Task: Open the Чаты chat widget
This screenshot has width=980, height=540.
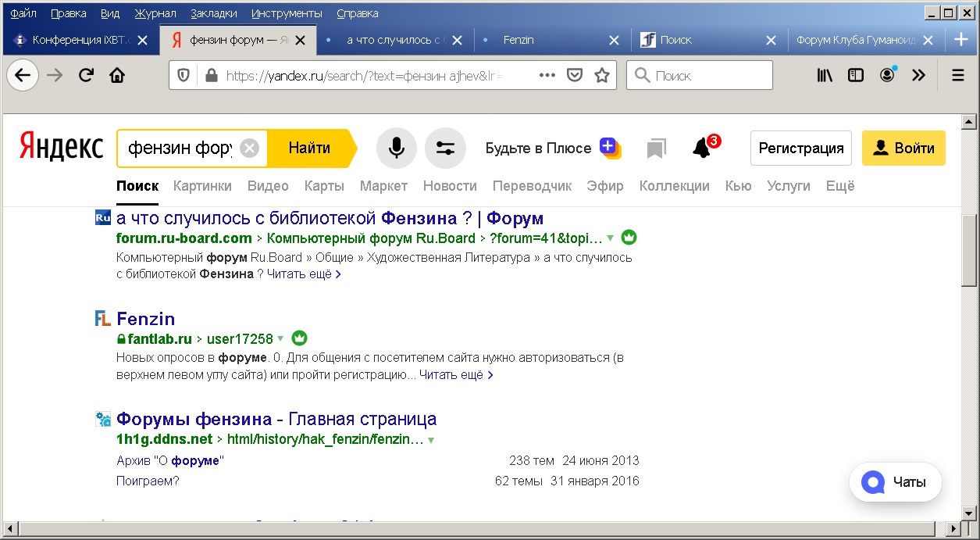Action: 896,482
